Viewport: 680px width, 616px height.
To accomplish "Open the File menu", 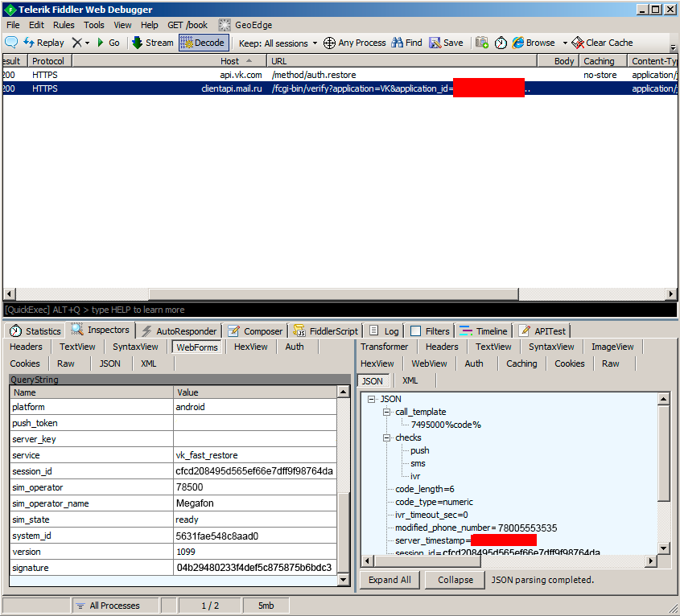I will (13, 25).
